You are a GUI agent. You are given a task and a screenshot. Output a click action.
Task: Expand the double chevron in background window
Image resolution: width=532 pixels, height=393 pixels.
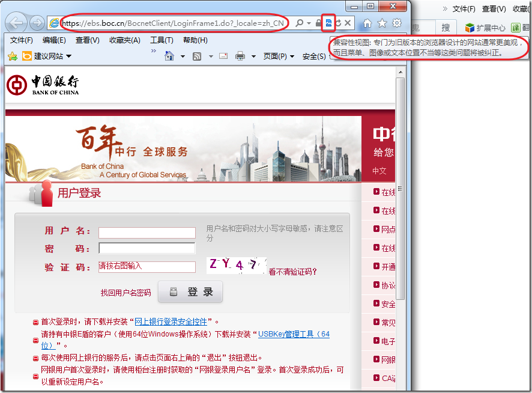(445, 9)
